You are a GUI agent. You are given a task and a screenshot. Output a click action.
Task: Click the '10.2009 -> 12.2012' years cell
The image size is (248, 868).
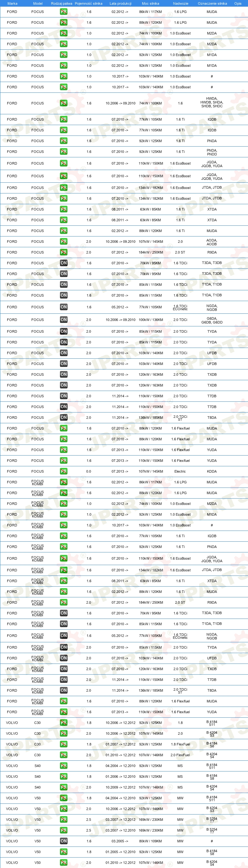tap(121, 788)
